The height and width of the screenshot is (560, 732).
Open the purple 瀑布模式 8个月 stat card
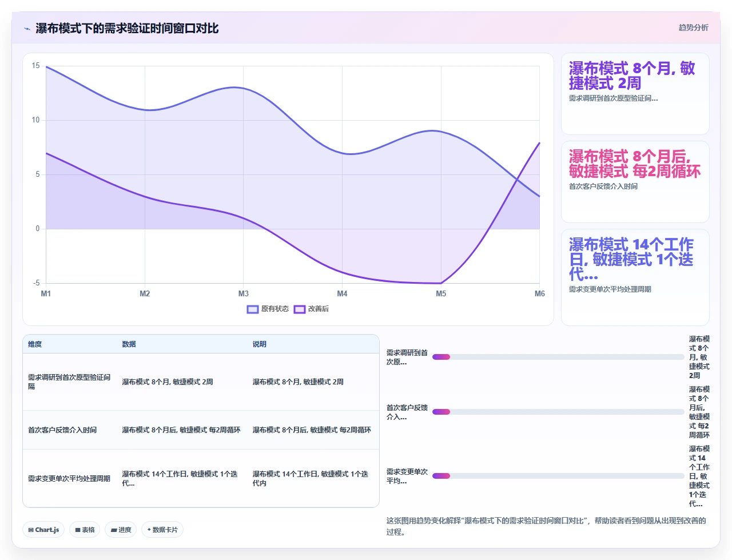click(x=635, y=94)
